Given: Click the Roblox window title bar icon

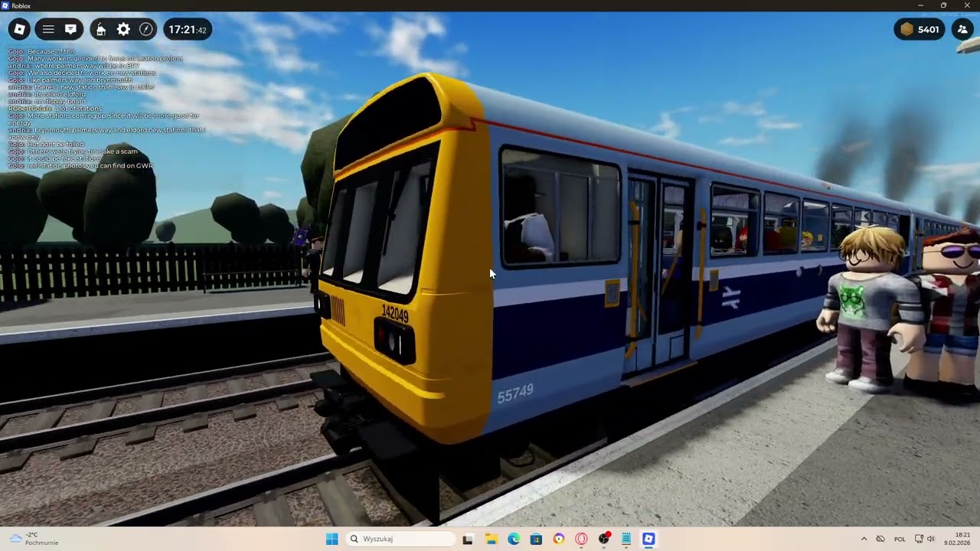Looking at the screenshot, I should click(x=5, y=5).
